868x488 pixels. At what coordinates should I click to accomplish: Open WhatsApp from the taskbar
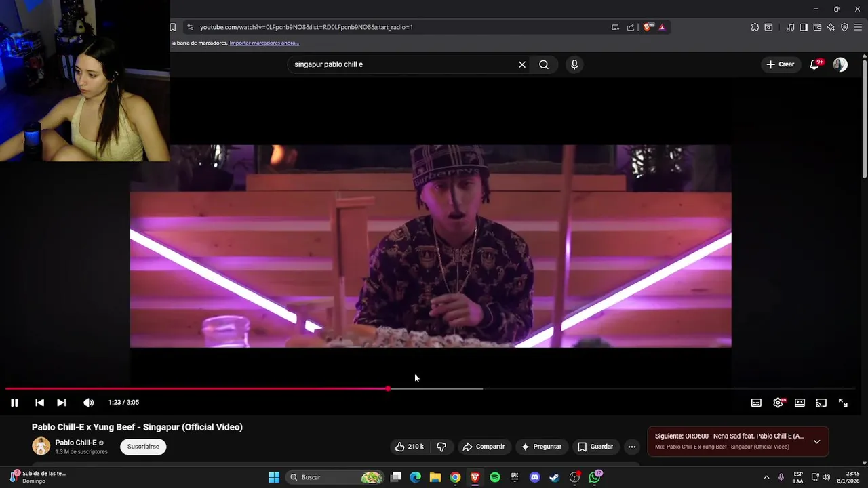pos(595,477)
